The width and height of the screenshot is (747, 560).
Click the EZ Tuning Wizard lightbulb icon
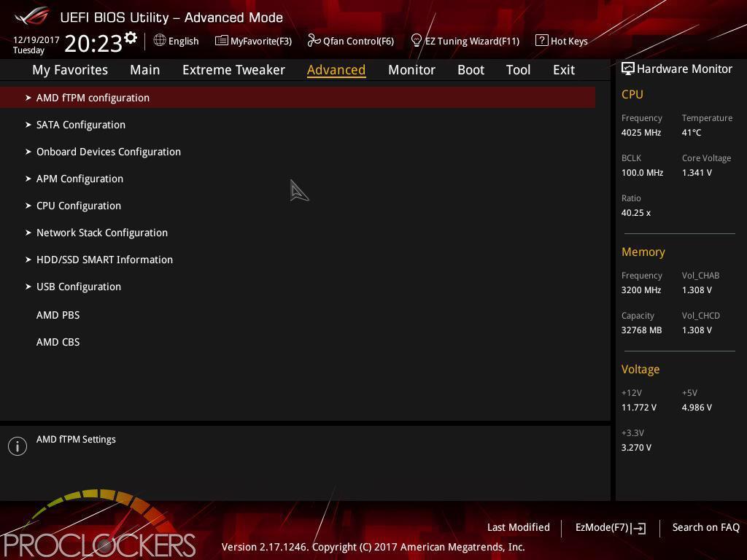416,41
